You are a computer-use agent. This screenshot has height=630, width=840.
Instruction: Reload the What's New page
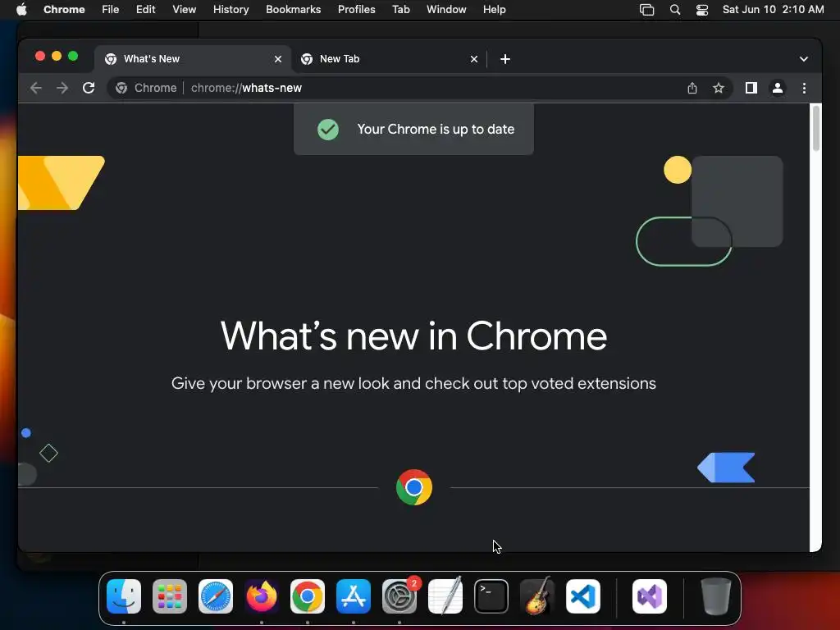tap(89, 88)
